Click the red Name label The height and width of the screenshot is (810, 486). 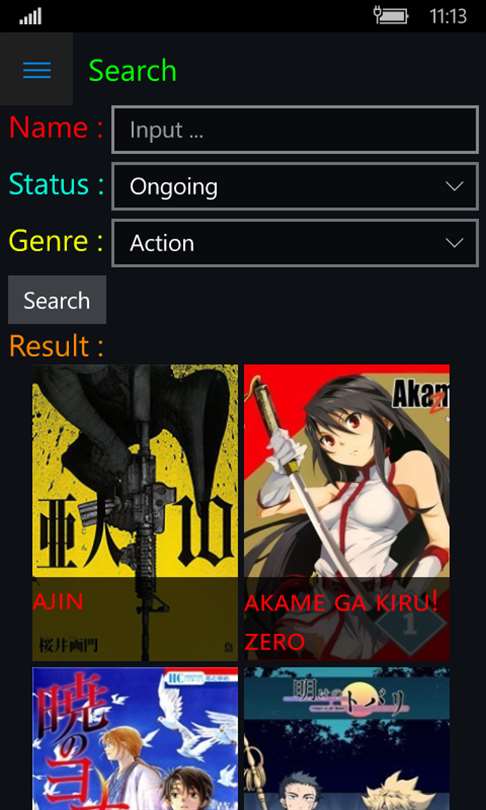56,127
